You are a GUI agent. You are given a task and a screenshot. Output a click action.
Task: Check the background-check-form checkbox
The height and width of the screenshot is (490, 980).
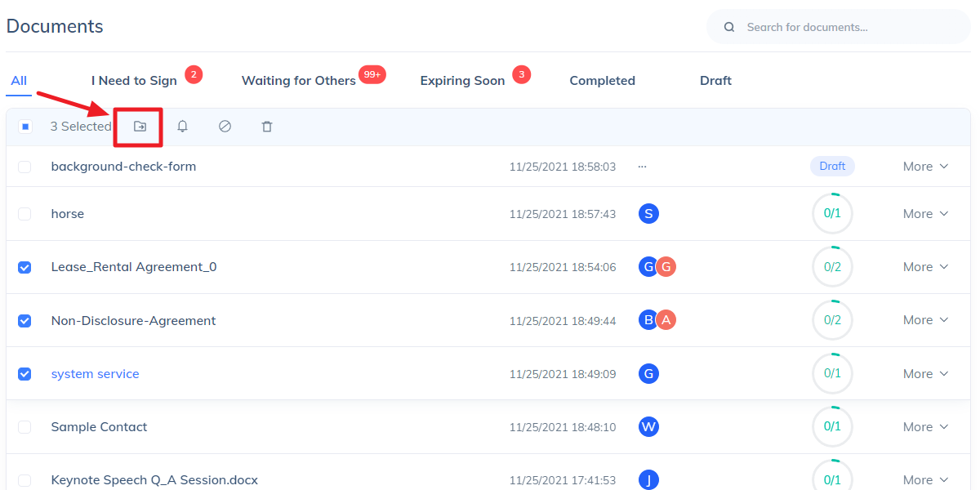coord(24,167)
